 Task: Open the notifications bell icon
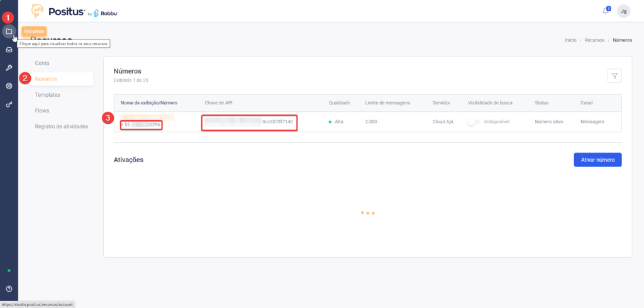606,11
